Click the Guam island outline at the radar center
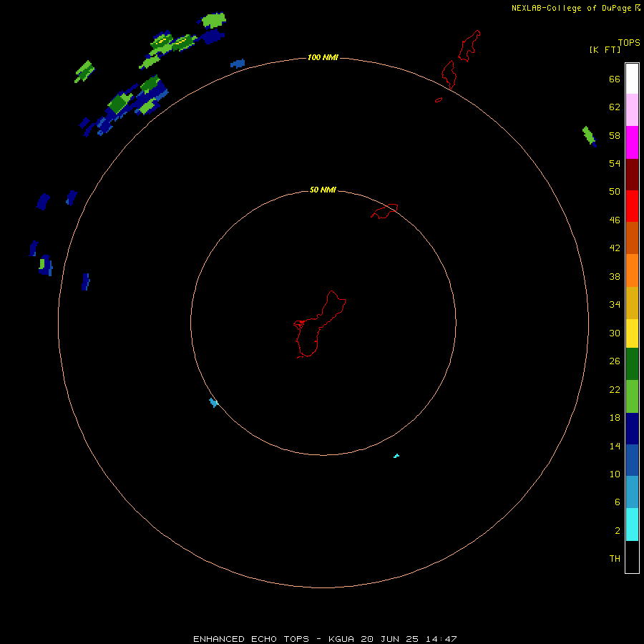The image size is (644, 644). (320, 324)
